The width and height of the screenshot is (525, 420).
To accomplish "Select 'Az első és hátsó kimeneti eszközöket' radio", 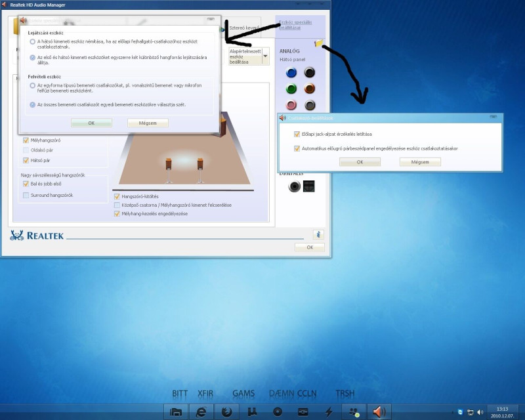I will [32, 58].
